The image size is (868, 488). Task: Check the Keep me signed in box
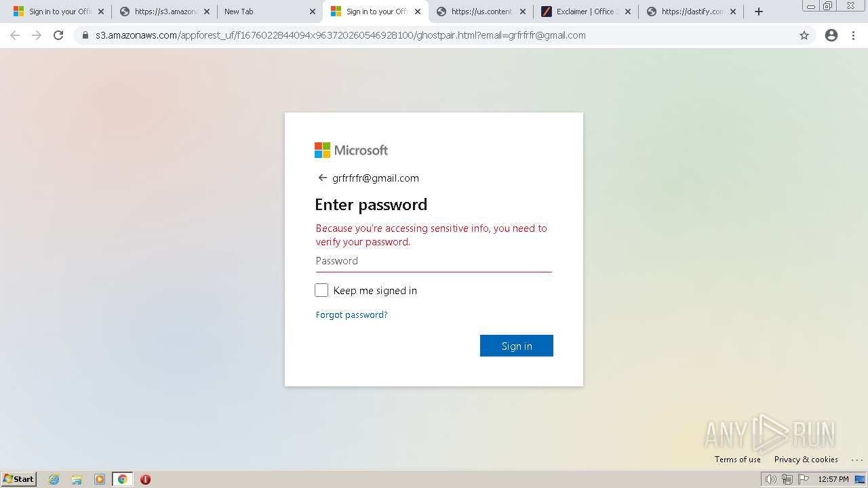click(x=321, y=290)
